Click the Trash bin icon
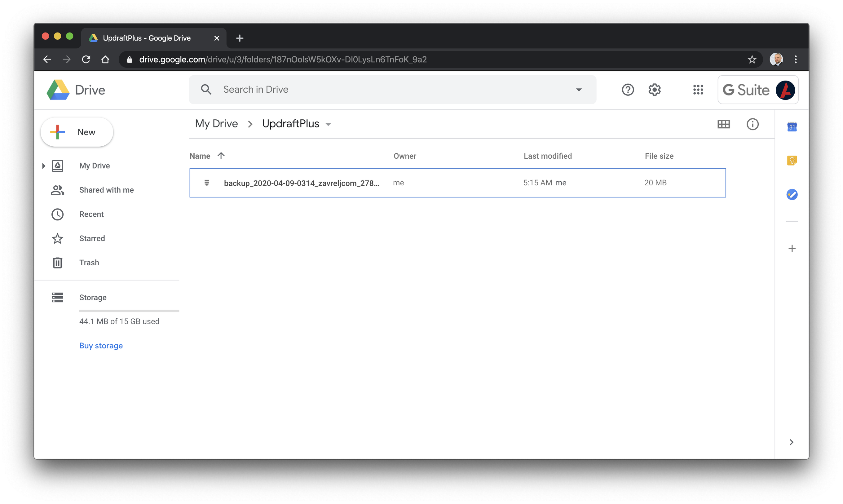 pos(57,263)
